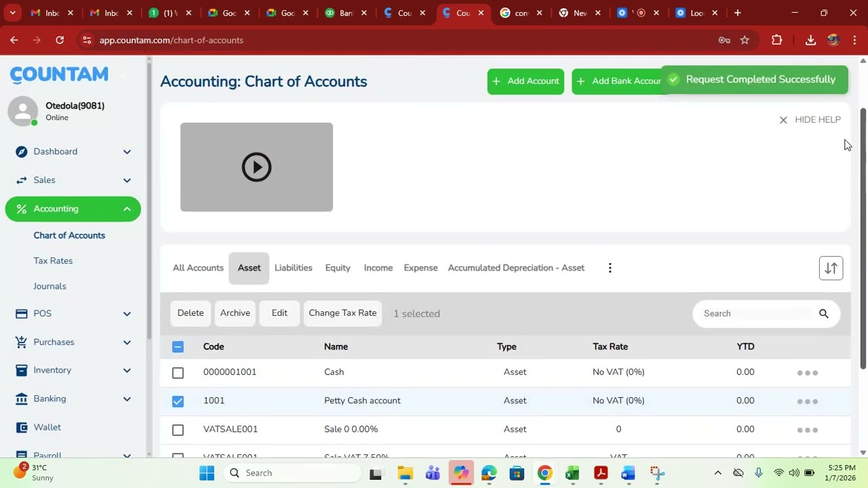Viewport: 868px width, 488px height.
Task: Click the COUNTAM logo
Action: [59, 75]
